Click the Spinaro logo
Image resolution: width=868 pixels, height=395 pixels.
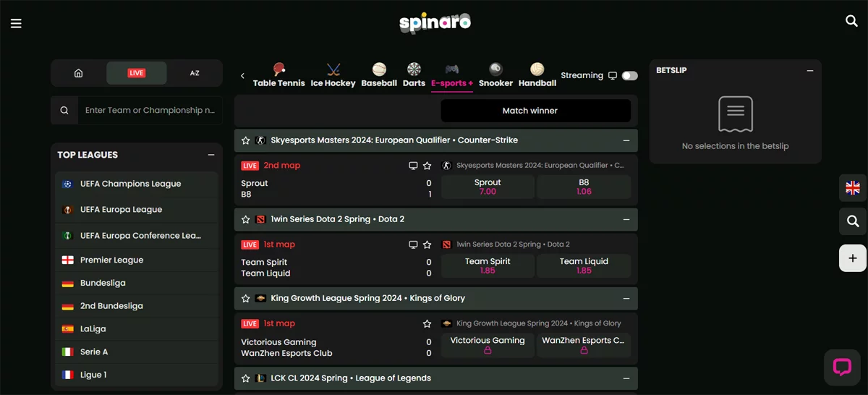tap(435, 23)
